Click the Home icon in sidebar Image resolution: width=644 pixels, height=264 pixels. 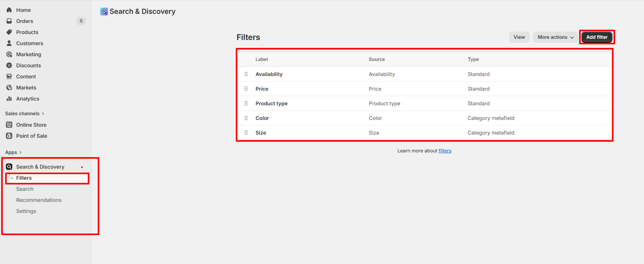click(9, 10)
